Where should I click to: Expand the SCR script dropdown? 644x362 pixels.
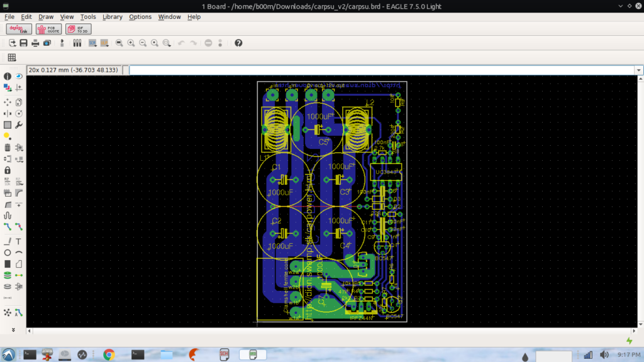coord(92,43)
